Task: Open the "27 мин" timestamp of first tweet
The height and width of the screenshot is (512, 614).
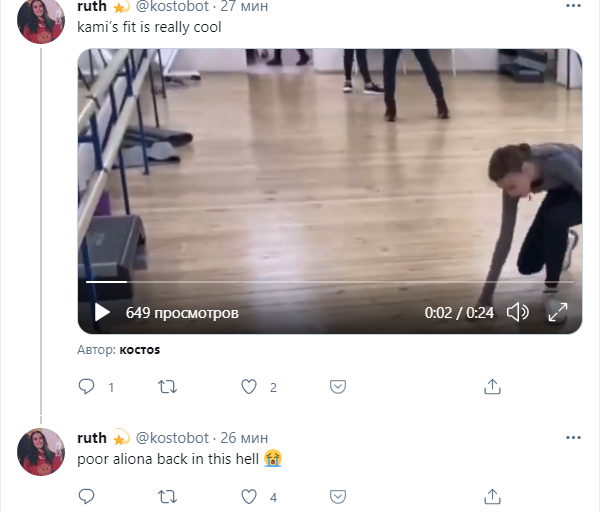Action: tap(244, 7)
